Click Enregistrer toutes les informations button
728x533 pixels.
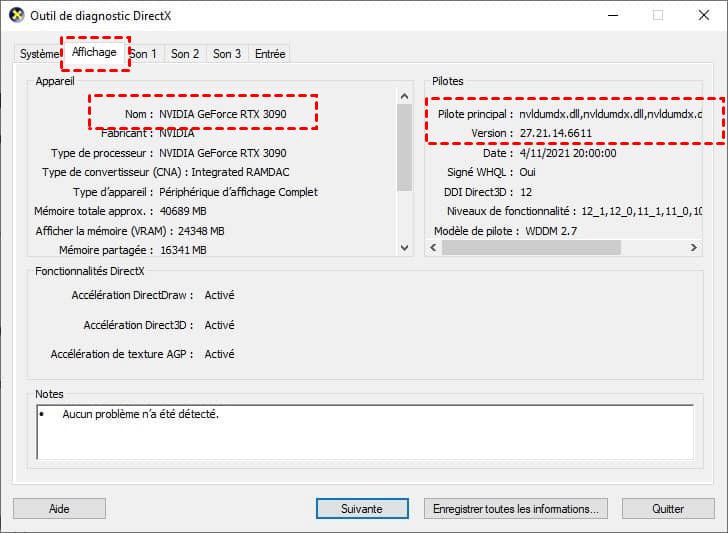tap(515, 509)
